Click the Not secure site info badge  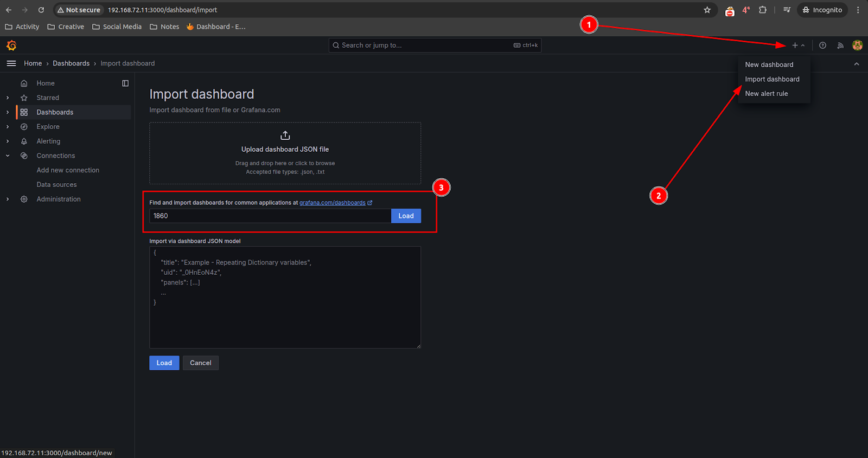tap(79, 10)
